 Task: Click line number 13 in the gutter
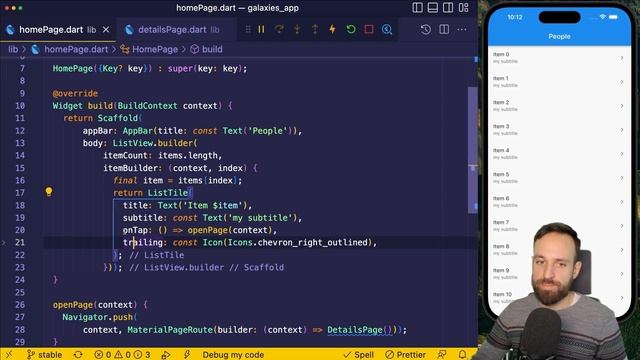[20, 143]
